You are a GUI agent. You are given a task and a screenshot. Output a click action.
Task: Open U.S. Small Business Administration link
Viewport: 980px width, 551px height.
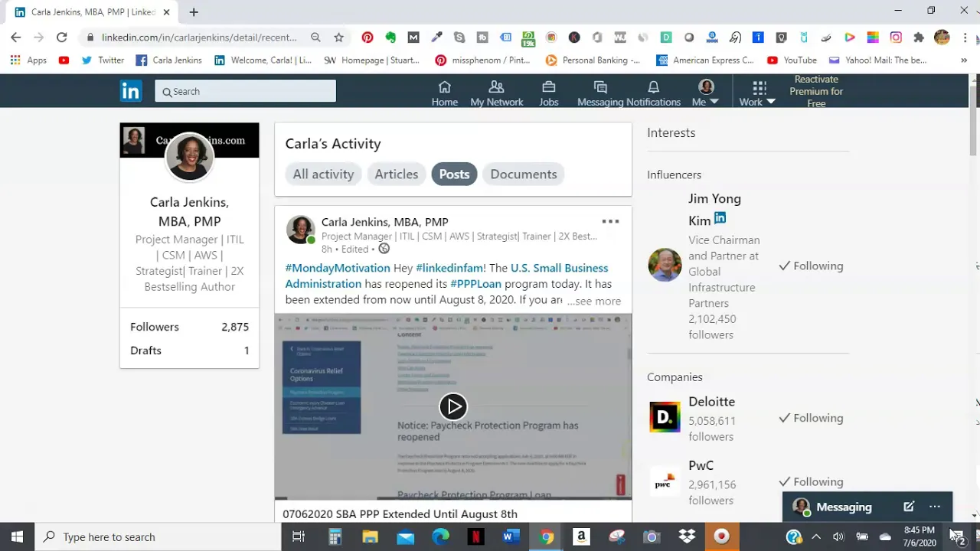pos(446,275)
